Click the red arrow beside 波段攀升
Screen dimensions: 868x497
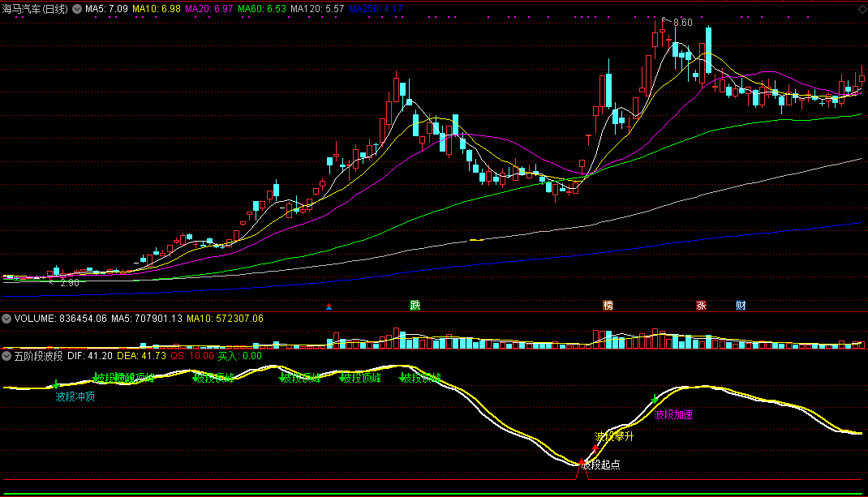pyautogui.click(x=595, y=449)
